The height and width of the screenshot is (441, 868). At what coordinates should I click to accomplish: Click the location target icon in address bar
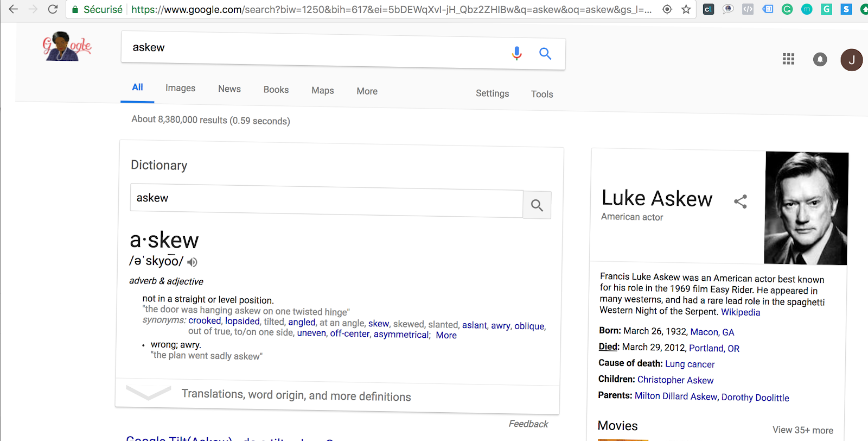[x=667, y=9]
